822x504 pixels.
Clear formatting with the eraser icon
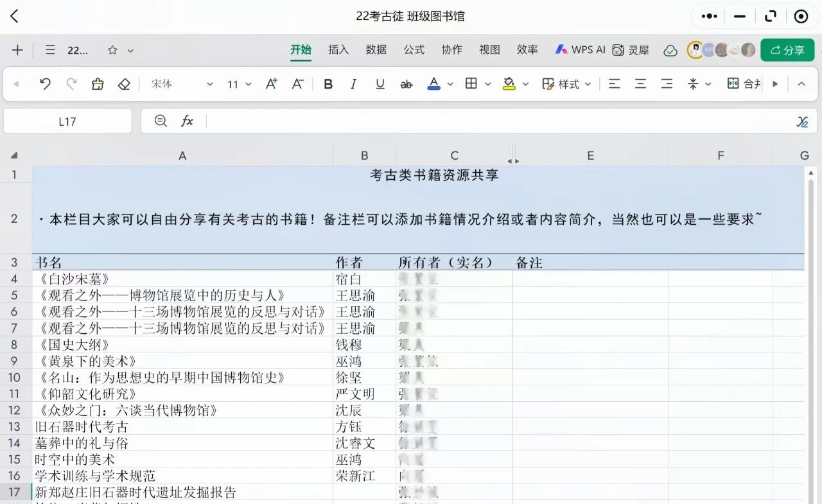[124, 84]
